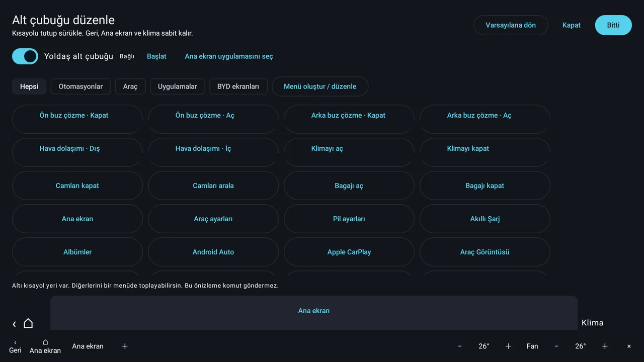Viewport: 644px width, 362px height.
Task: Click the Klima label in the preview bar
Action: 593,323
